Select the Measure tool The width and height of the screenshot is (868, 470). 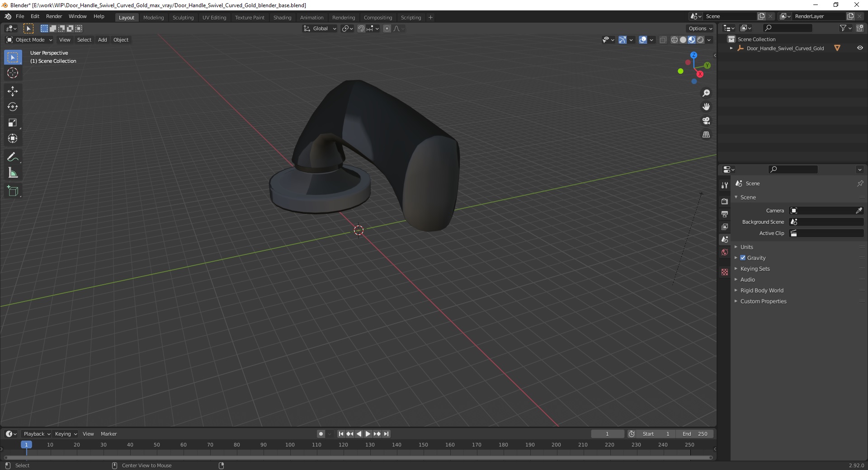tap(13, 173)
